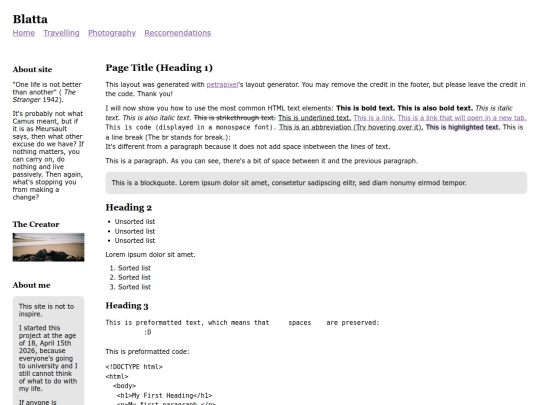Click the 'About site' sidebar heading
540x405 pixels.
click(32, 70)
